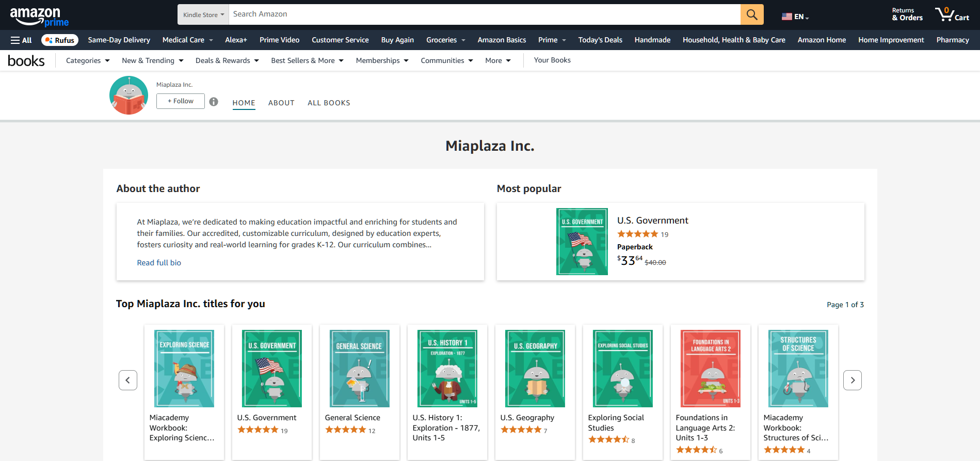Follow Miaplaza Inc. author
980x461 pixels.
pyautogui.click(x=181, y=101)
